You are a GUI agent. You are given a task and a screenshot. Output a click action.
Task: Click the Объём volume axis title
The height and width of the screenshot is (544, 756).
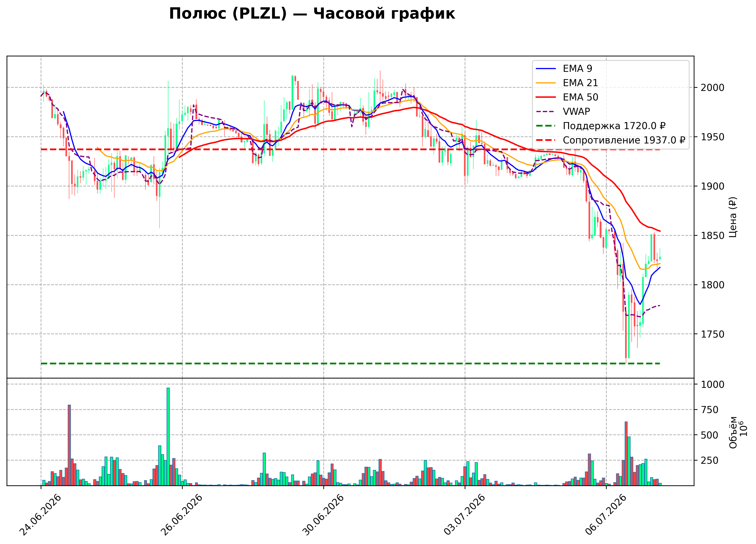point(733,432)
